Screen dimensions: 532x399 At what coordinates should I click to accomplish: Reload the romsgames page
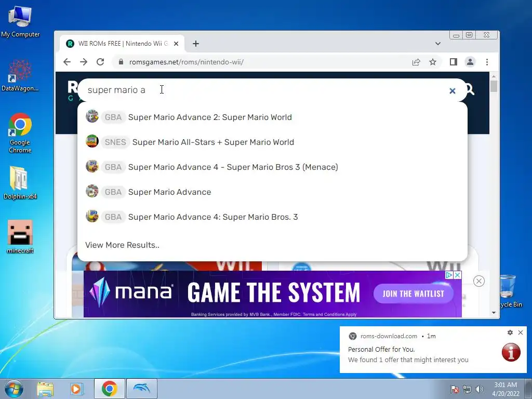click(100, 62)
